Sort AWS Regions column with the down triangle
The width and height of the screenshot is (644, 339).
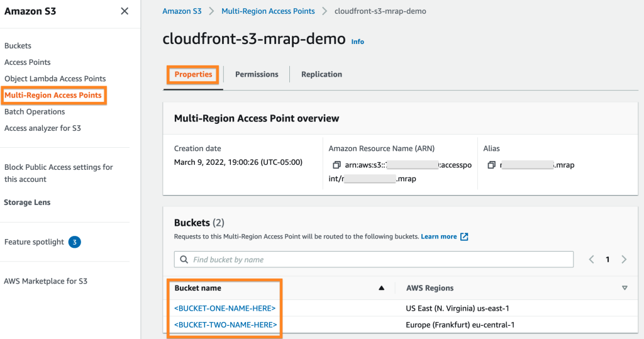click(x=625, y=288)
